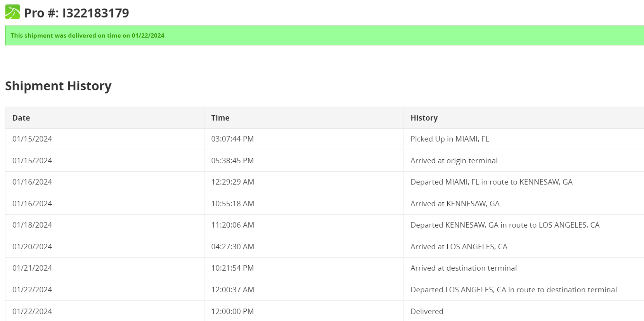The image size is (644, 321).
Task: Click 'Arrived at LOS ANGELES, CA' entry
Action: [459, 247]
